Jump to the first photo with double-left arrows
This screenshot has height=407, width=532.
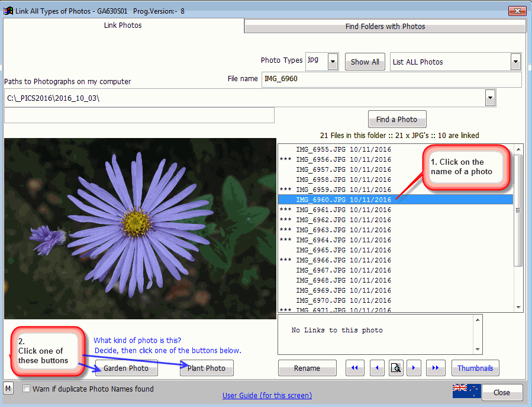(x=355, y=368)
